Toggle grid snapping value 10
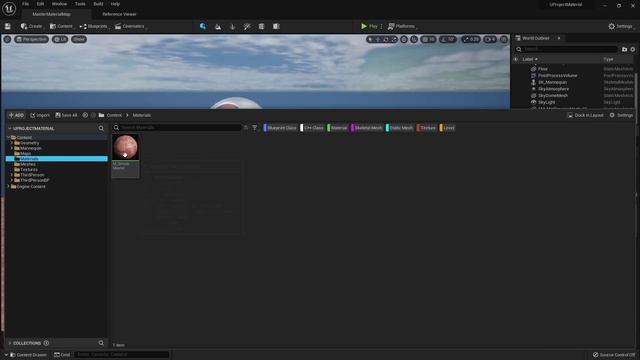Viewport: 640px width, 360px height. 429,39
